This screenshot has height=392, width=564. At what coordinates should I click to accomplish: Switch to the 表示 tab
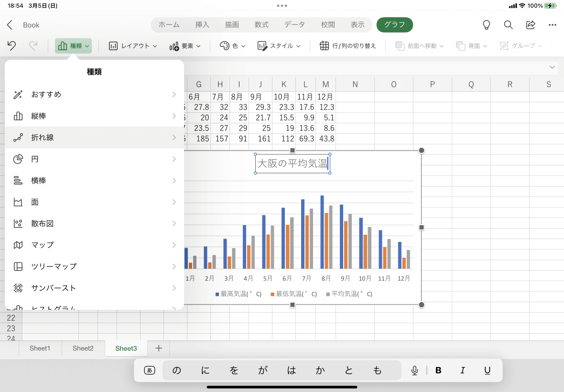pos(358,25)
